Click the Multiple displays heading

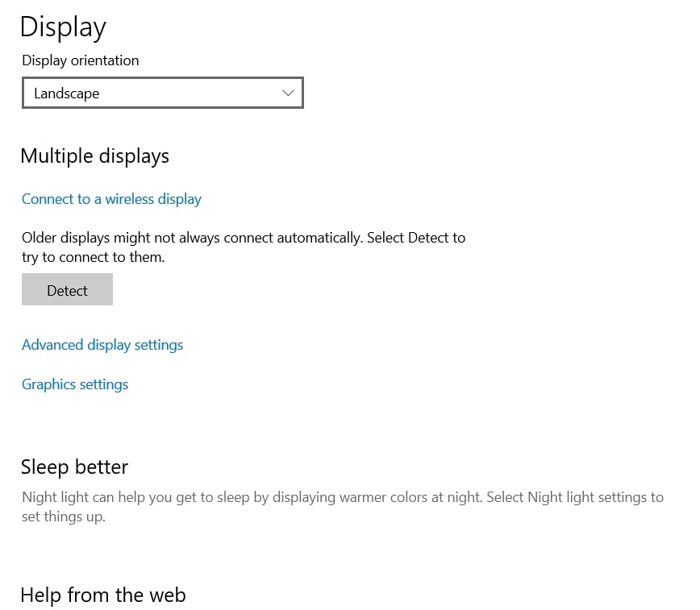94,156
